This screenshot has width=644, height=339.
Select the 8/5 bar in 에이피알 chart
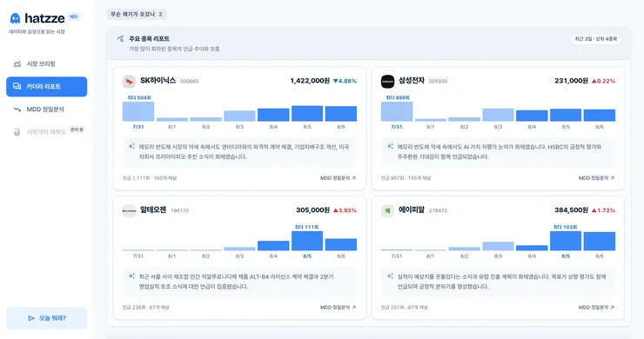pyautogui.click(x=566, y=241)
